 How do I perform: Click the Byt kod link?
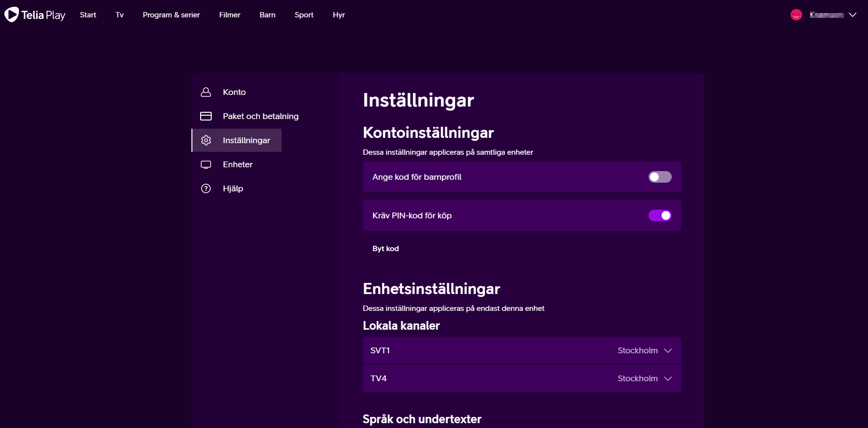pos(385,249)
